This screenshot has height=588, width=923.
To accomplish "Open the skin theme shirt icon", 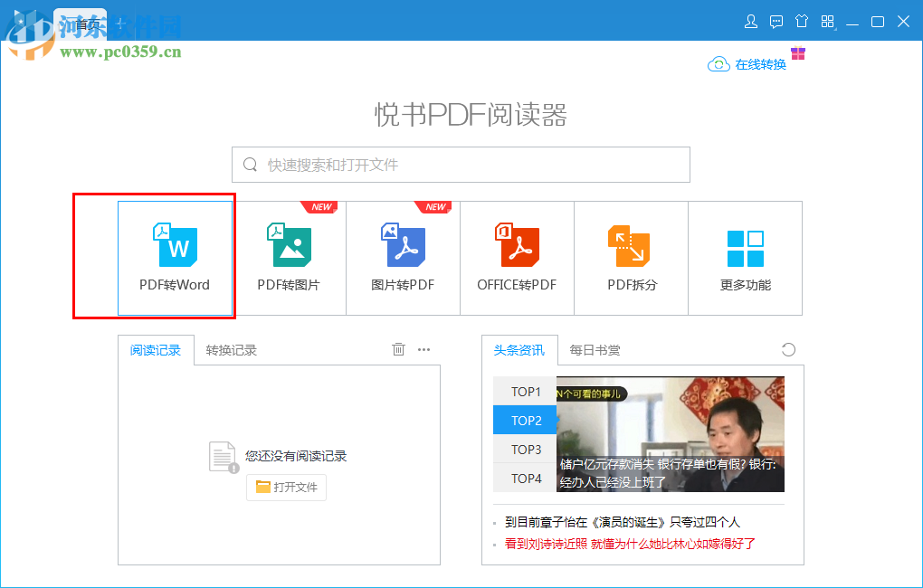I will [802, 22].
